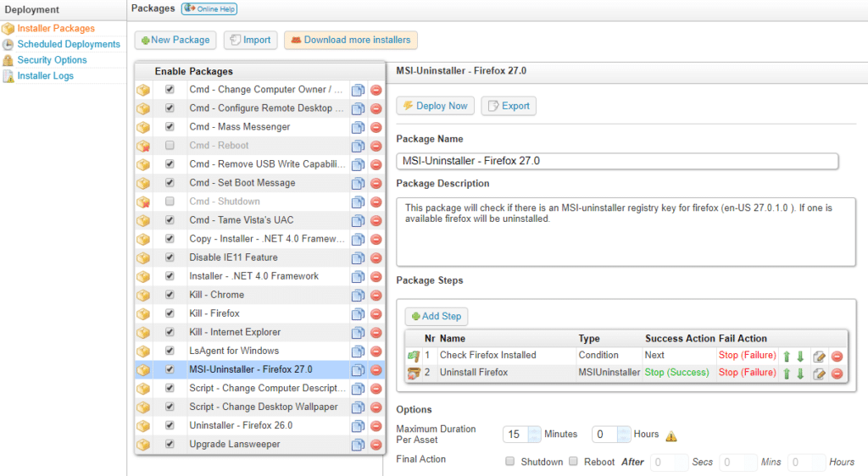Click the After Hours input field

point(807,462)
